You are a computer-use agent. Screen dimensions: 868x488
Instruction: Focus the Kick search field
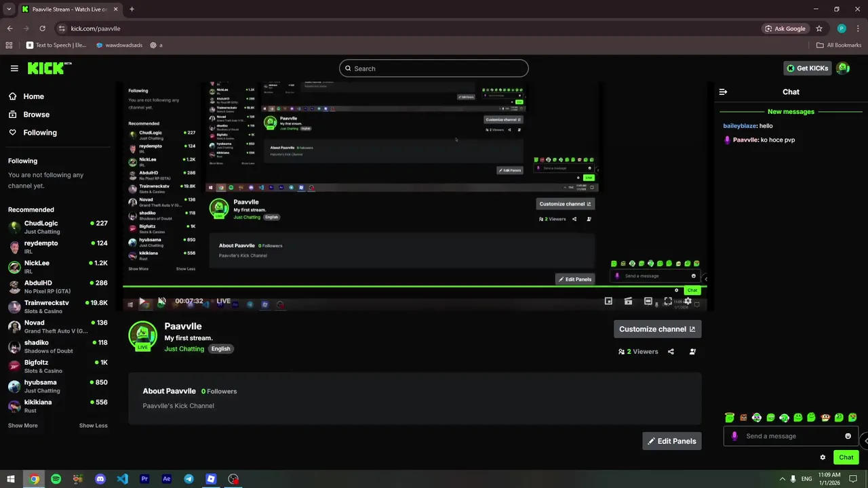tap(434, 68)
